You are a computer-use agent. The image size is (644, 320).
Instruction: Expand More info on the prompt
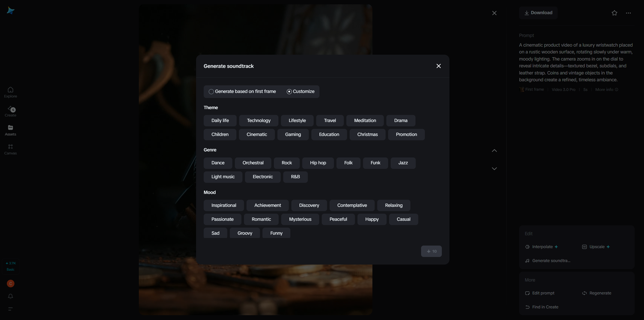pyautogui.click(x=607, y=90)
